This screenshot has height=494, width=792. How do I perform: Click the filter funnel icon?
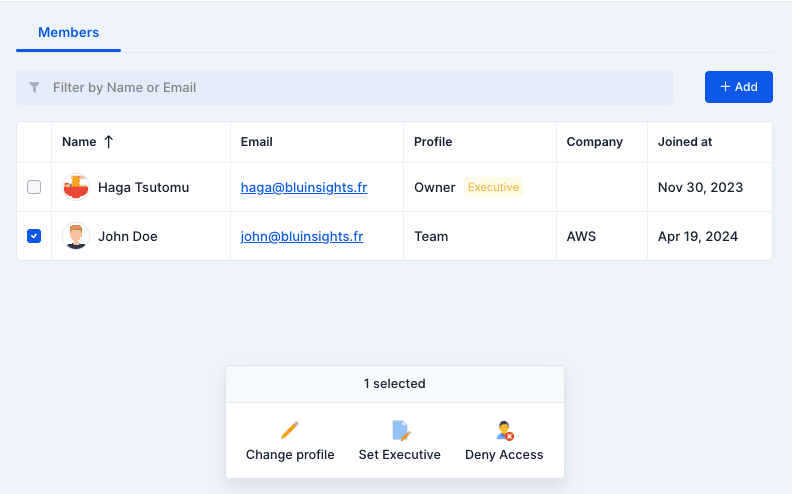(x=34, y=87)
